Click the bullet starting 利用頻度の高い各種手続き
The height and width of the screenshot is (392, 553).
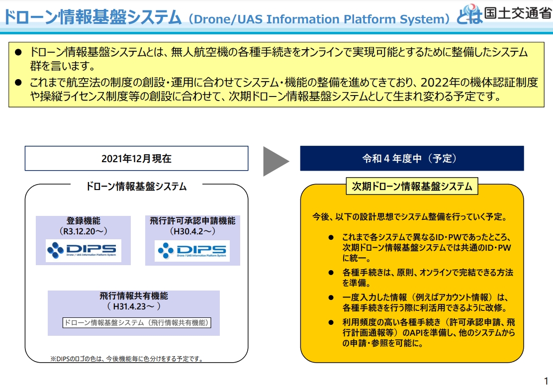point(421,332)
